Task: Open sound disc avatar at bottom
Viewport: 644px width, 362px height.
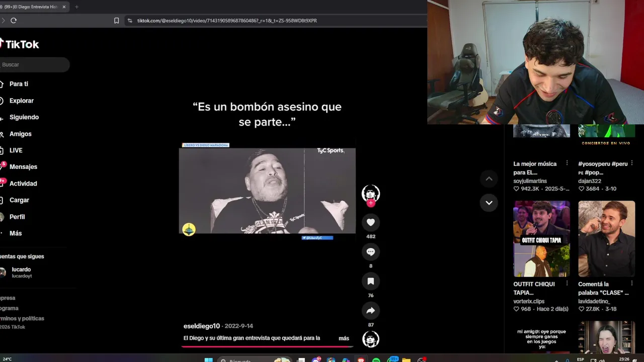Action: (x=371, y=339)
